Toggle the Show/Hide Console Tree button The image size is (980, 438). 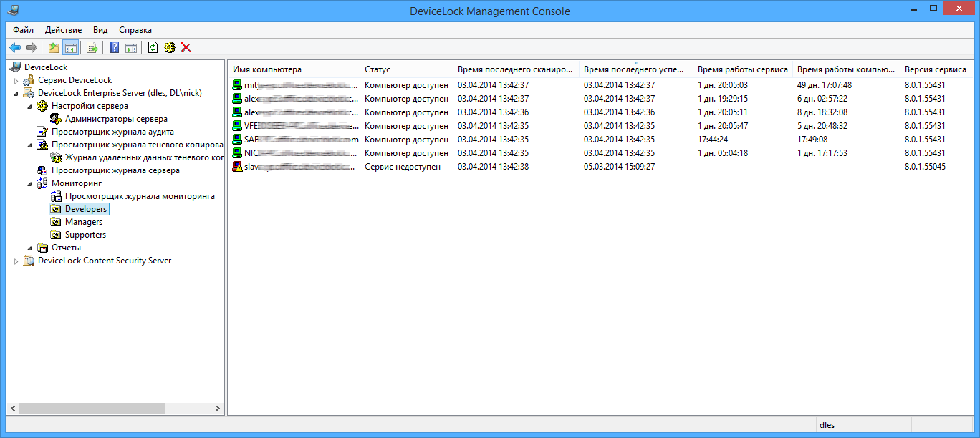pyautogui.click(x=70, y=47)
